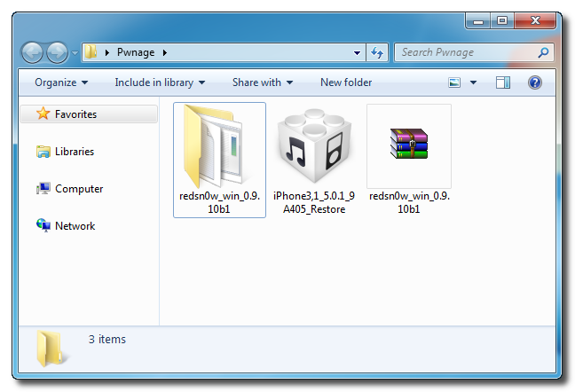This screenshot has width=575, height=392.
Task: Open Windows Help question mark
Action: pyautogui.click(x=535, y=82)
